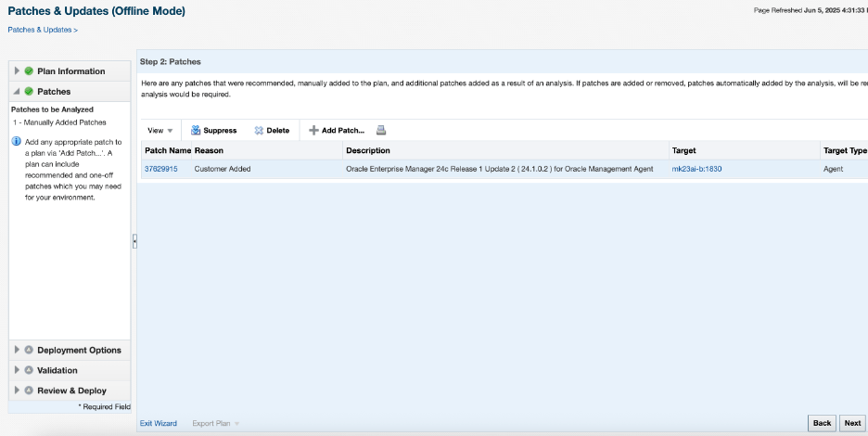Click the Suppress patch icon

click(x=196, y=131)
